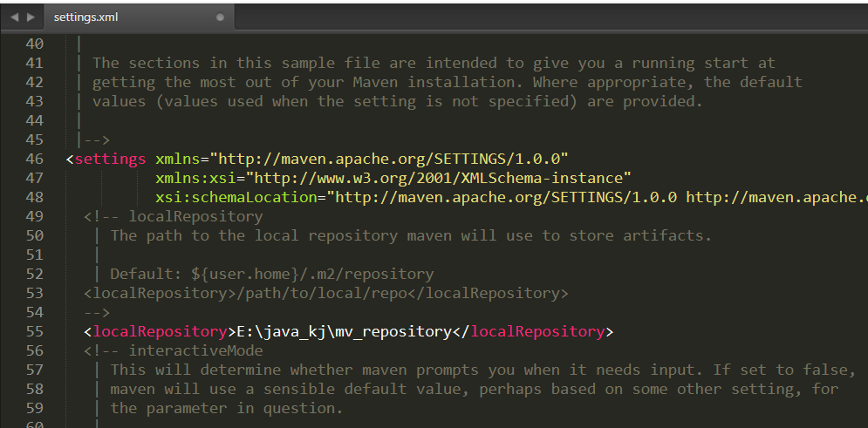This screenshot has width=868, height=428.
Task: Click the xmlns attribute on line 46
Action: tap(178, 160)
